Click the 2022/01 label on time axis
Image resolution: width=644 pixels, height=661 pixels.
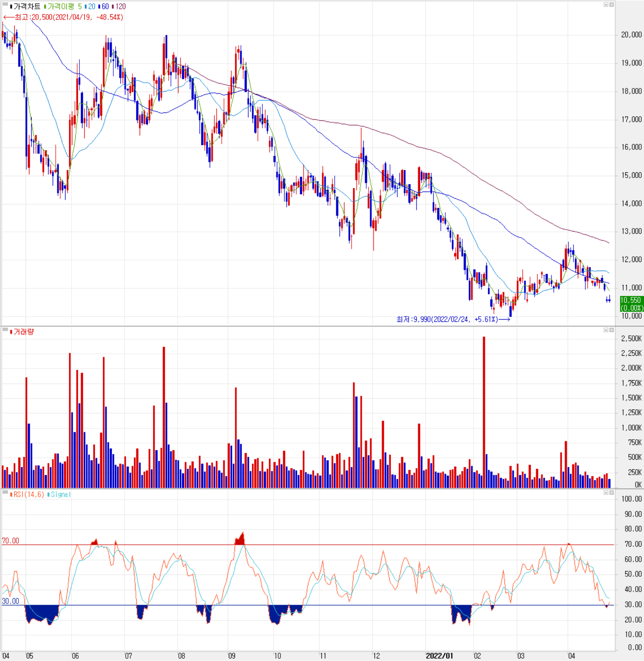[439, 656]
